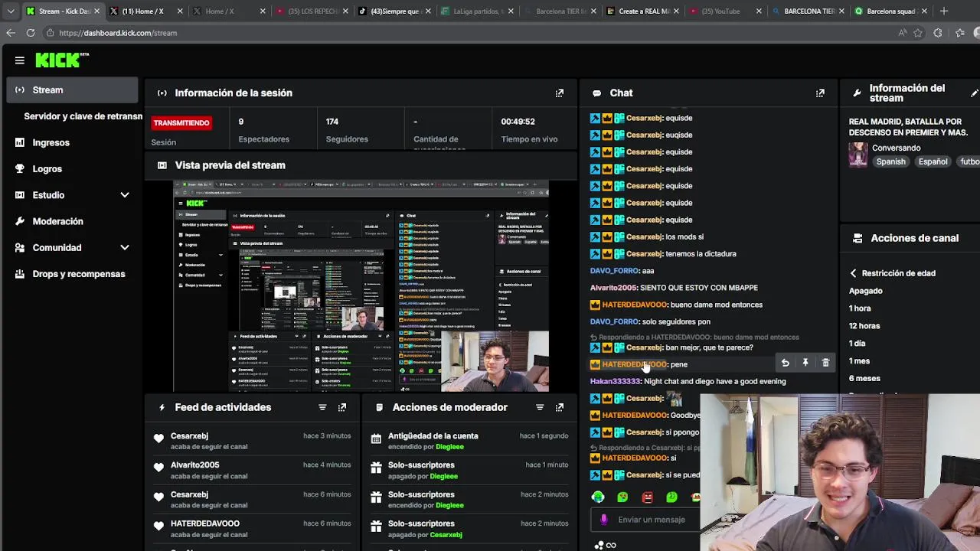The image size is (980, 551).
Task: Open a new browser tab
Action: click(x=944, y=11)
